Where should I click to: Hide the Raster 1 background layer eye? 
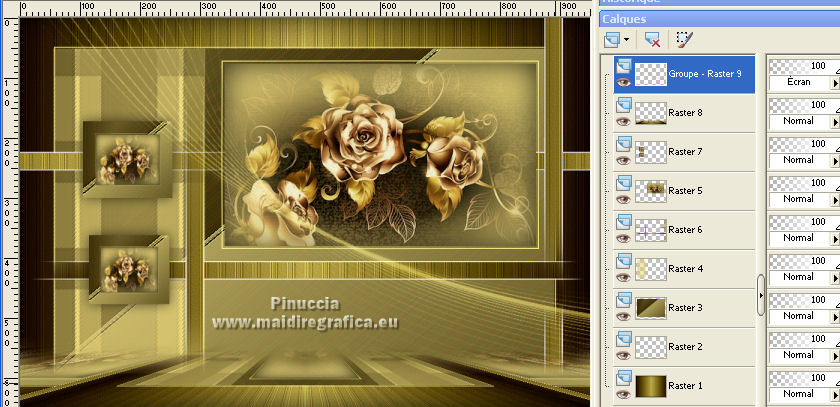pos(623,395)
